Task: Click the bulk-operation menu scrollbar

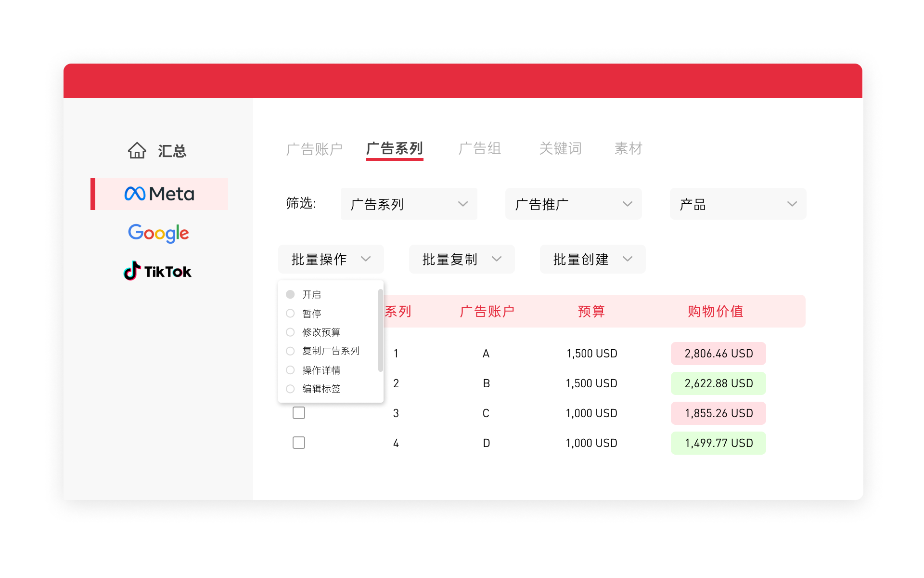Action: (x=380, y=330)
